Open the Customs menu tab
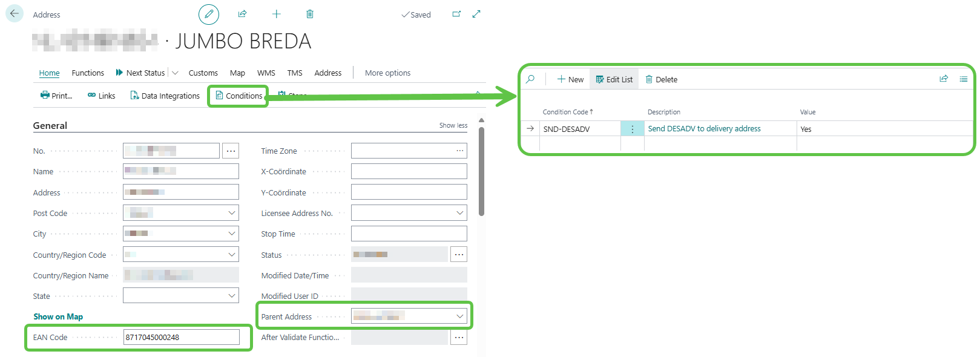 click(x=203, y=73)
